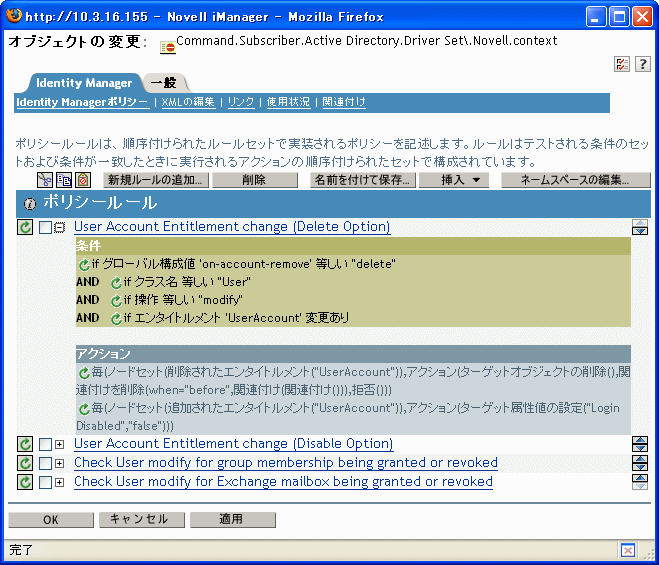Open Check User modify for Exchange mailbox link
659x565 pixels.
pos(283,482)
